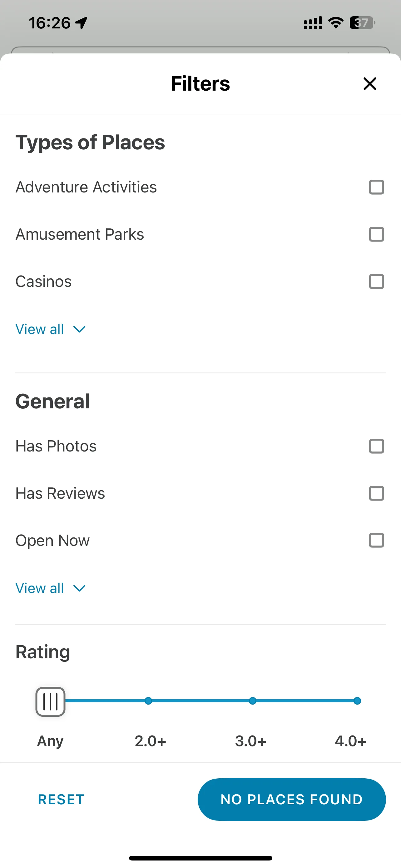Click the RESET button
This screenshot has width=401, height=868.
click(61, 800)
